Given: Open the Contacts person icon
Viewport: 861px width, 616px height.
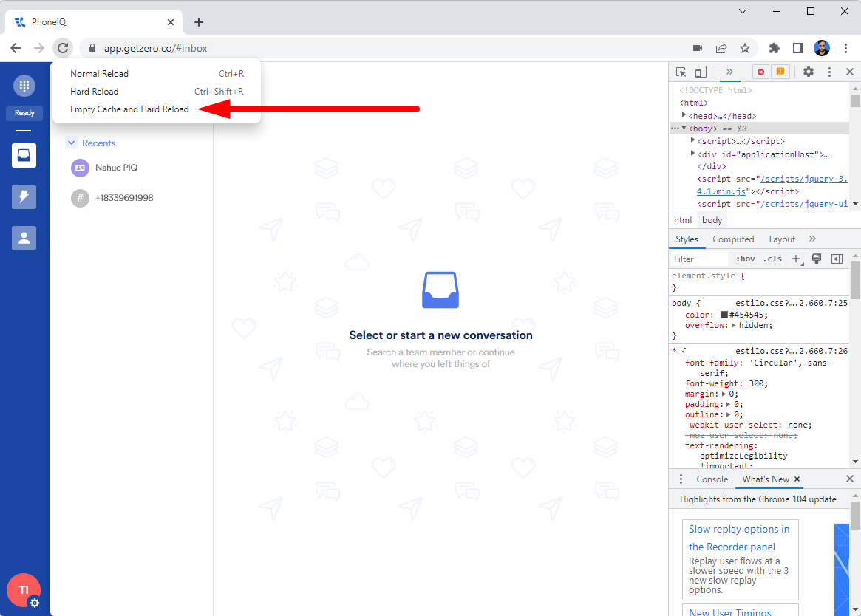Looking at the screenshot, I should coord(24,238).
